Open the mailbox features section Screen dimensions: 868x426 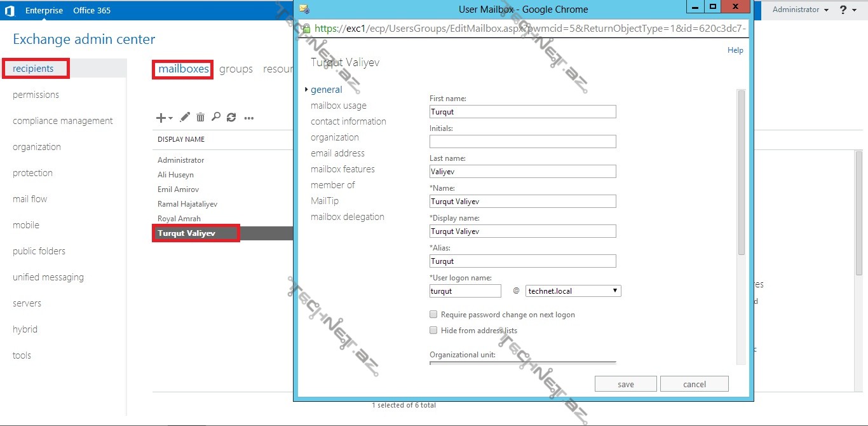coord(342,169)
